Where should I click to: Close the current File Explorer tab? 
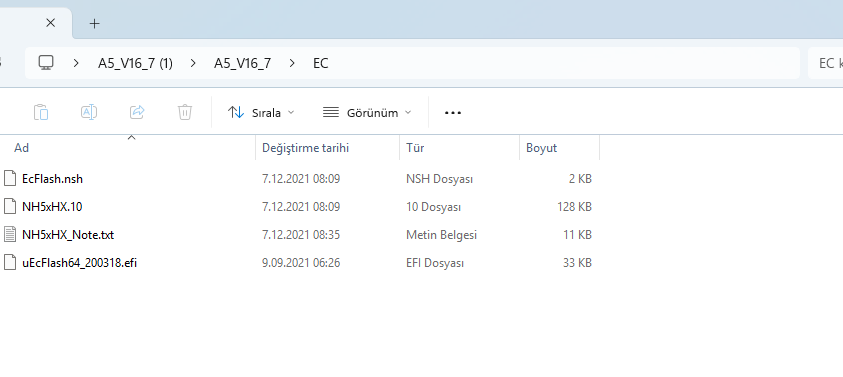coord(51,23)
